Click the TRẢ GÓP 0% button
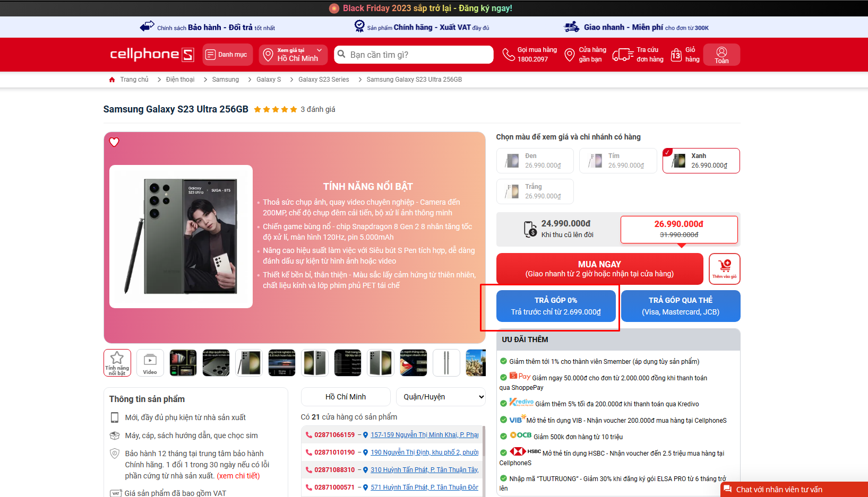The image size is (868, 497). (x=556, y=306)
